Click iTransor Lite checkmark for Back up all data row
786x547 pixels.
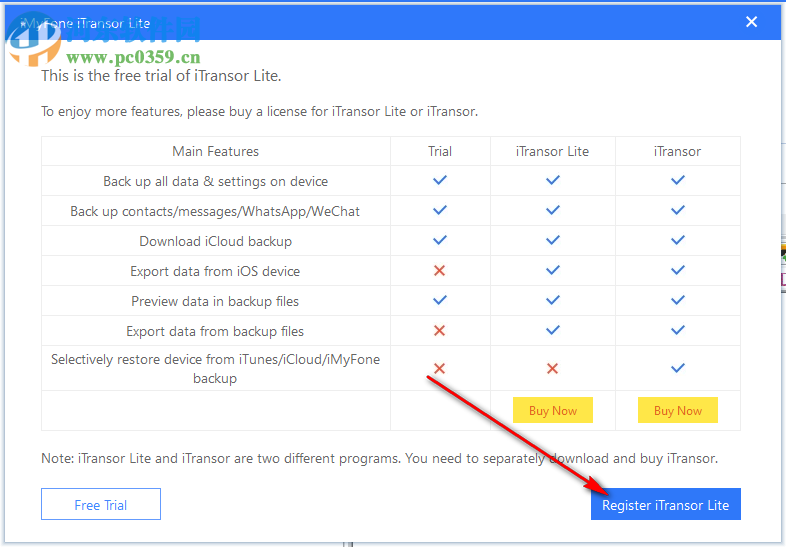[552, 180]
